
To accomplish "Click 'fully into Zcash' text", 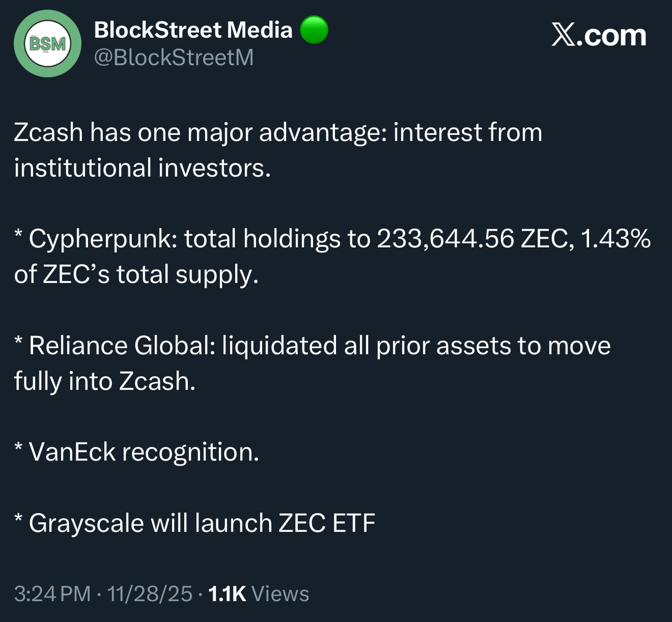I will (x=104, y=381).
